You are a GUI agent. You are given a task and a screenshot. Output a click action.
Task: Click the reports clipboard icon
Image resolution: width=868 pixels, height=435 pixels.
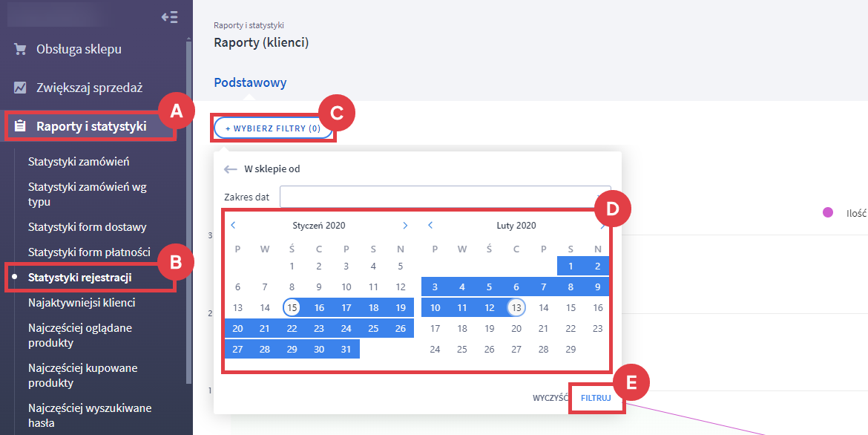20,126
